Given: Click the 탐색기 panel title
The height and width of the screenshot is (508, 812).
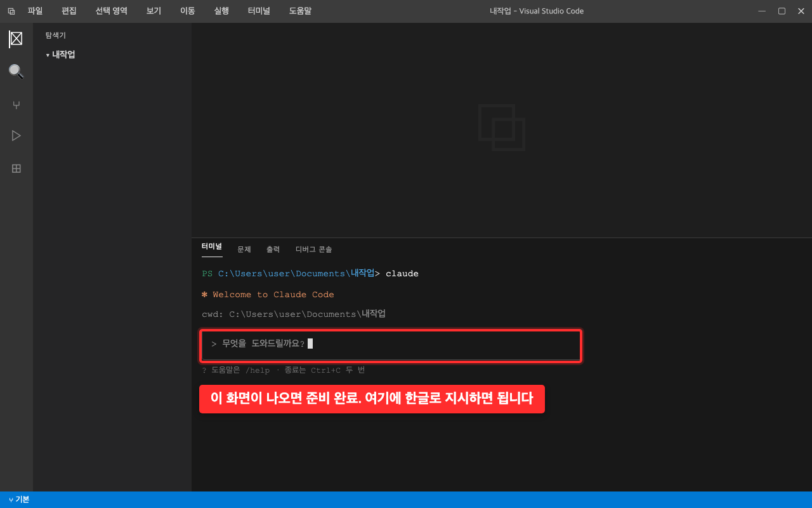Looking at the screenshot, I should 55,36.
